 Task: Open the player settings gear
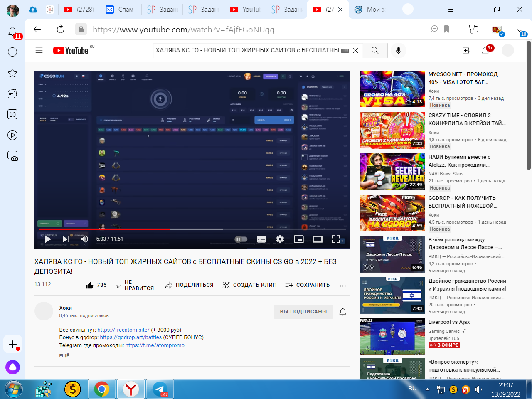click(x=280, y=239)
